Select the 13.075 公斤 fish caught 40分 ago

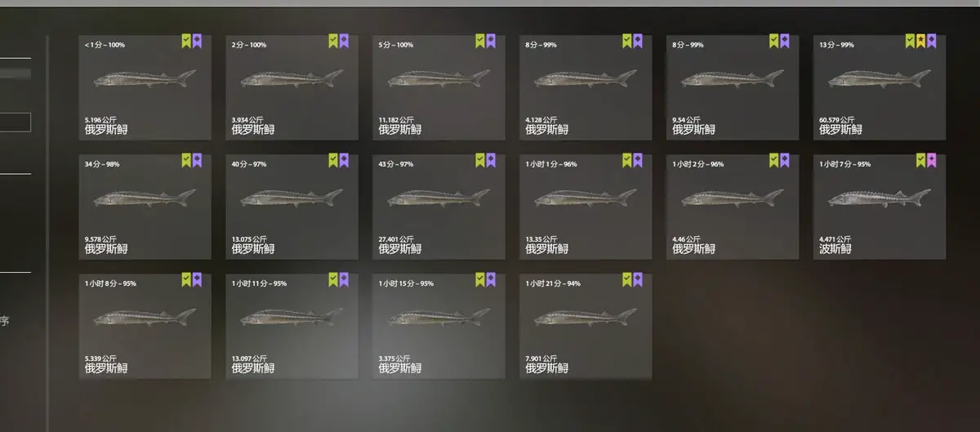pos(292,207)
